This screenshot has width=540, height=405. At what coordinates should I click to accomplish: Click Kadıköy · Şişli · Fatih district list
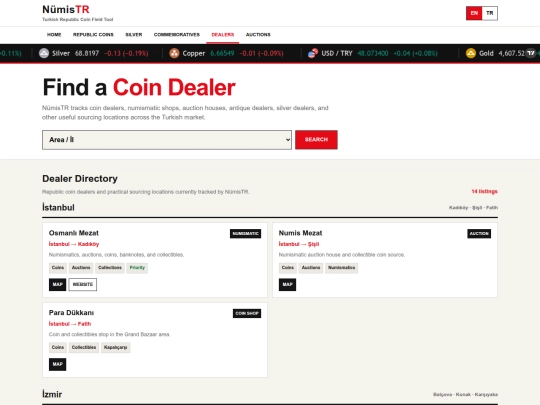click(x=473, y=208)
